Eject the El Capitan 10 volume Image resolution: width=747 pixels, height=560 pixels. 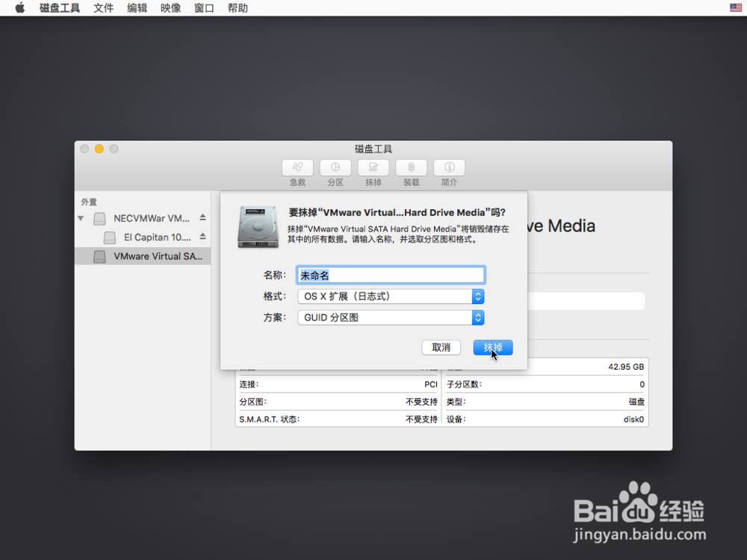tap(202, 237)
